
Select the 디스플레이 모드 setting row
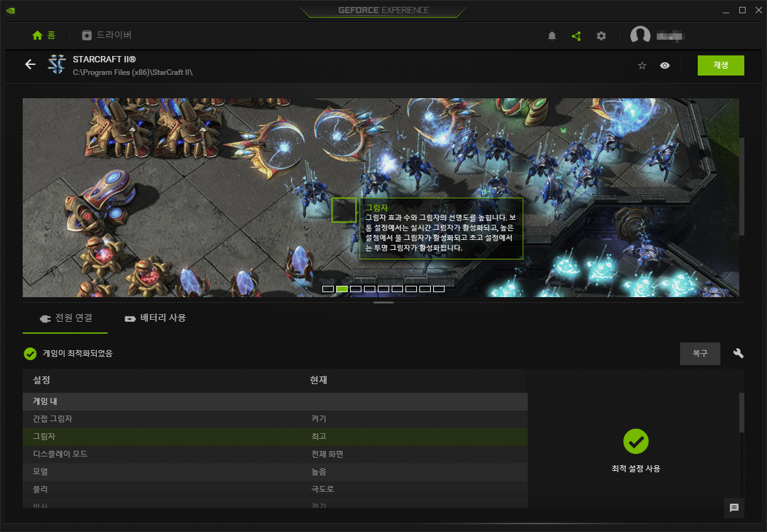point(275,455)
